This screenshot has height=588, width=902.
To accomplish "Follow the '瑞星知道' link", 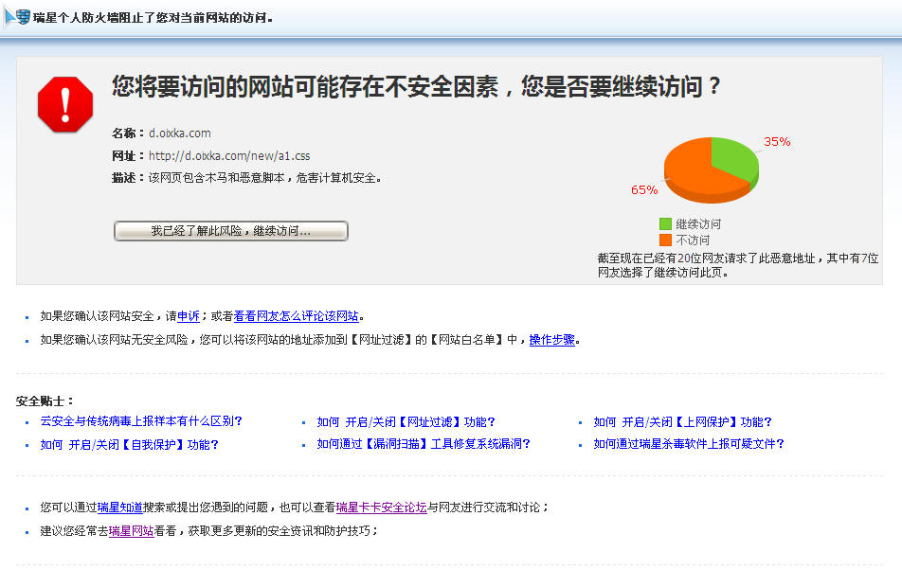I will pos(119,508).
